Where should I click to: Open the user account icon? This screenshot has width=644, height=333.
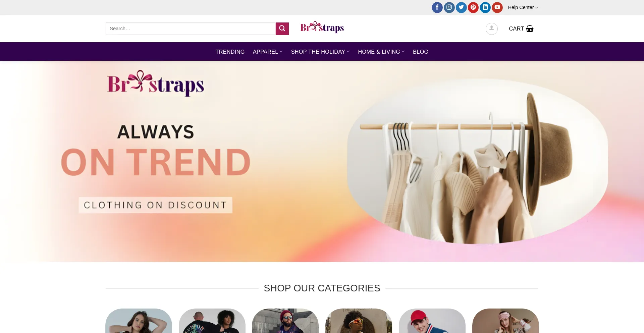click(491, 29)
